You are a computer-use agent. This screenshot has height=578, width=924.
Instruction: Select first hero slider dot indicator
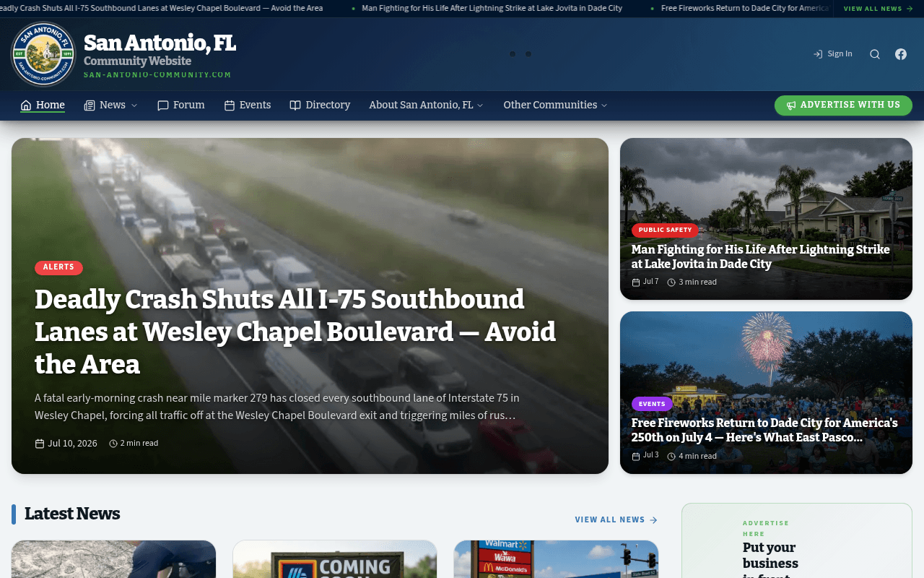click(513, 54)
